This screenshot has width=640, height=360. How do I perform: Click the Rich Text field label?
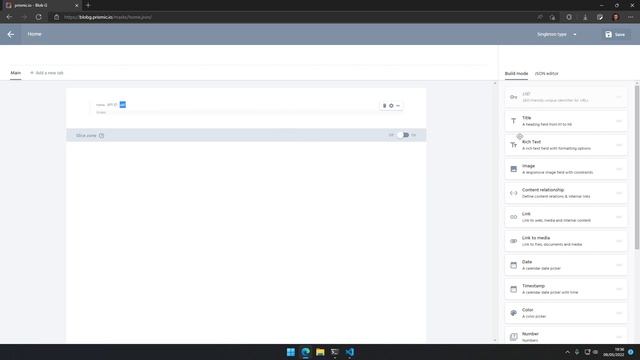point(531,142)
